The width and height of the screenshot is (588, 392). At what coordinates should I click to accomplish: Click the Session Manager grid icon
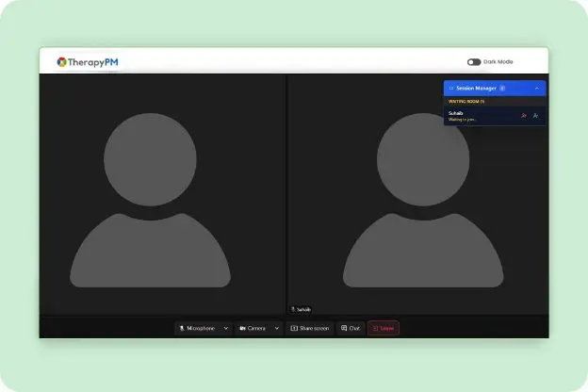450,88
